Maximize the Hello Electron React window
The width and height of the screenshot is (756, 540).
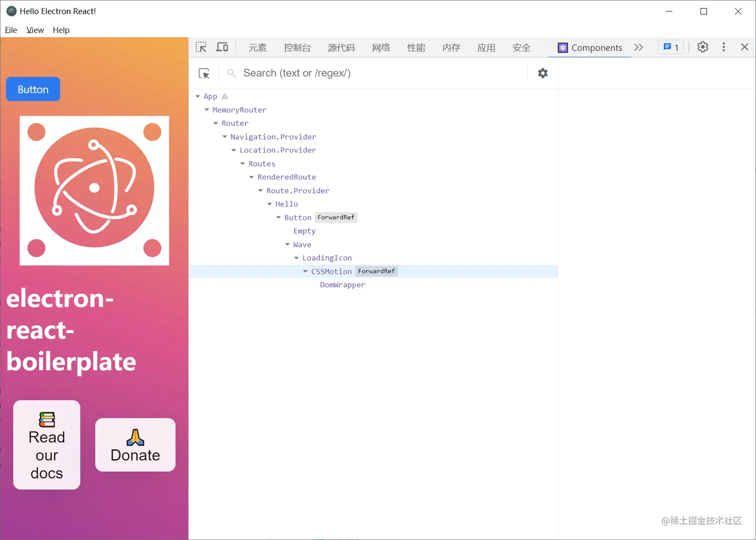703,11
